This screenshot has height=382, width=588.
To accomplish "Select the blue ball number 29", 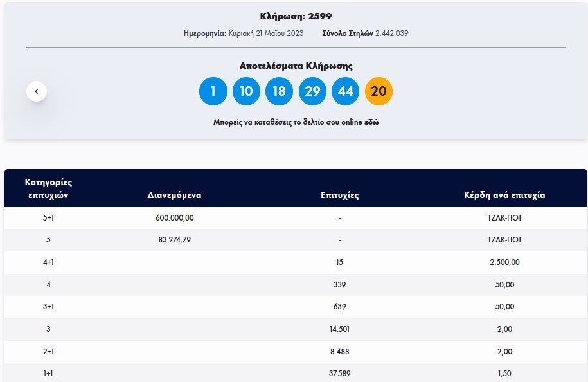I will (x=312, y=91).
